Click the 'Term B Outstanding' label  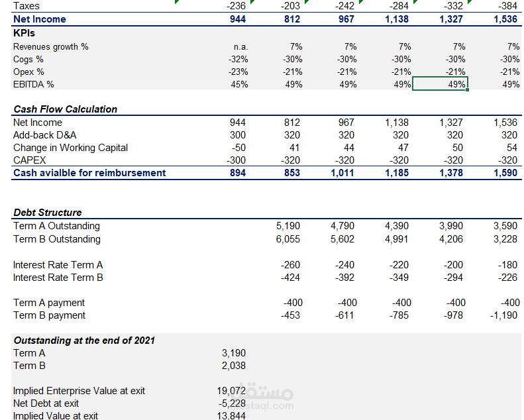(x=57, y=239)
